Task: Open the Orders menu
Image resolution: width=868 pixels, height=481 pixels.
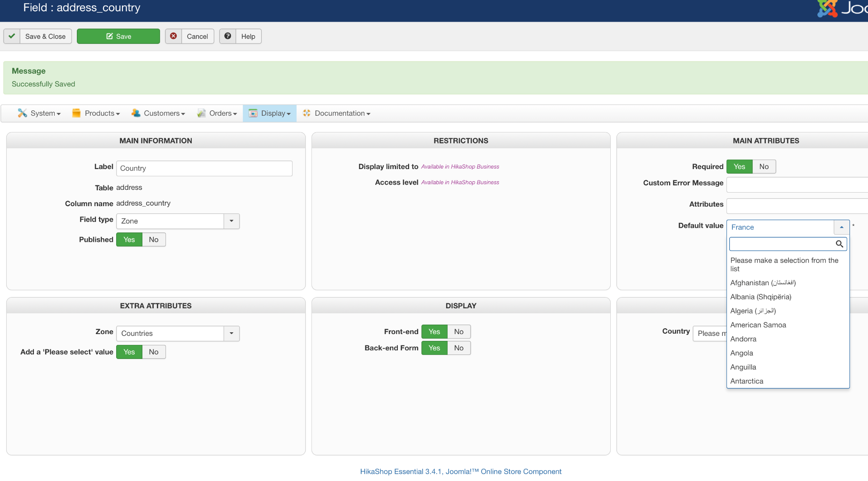Action: pos(217,113)
